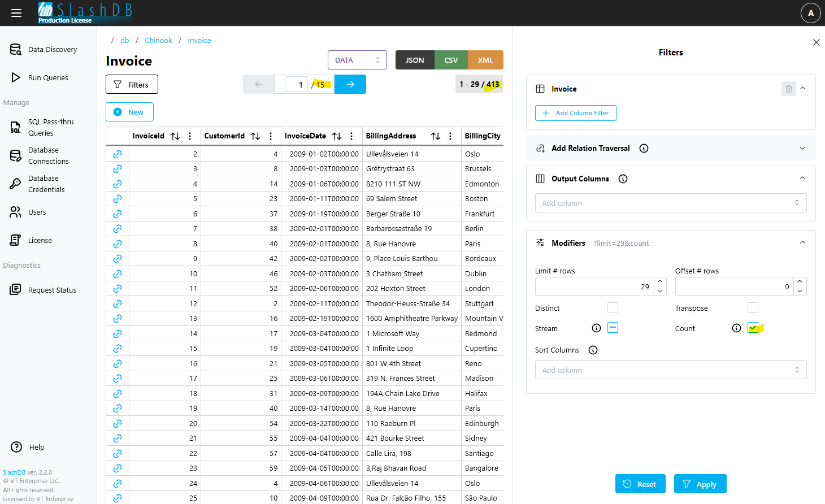Sort by BillingAddress column
Image resolution: width=825 pixels, height=504 pixels.
pyautogui.click(x=436, y=136)
